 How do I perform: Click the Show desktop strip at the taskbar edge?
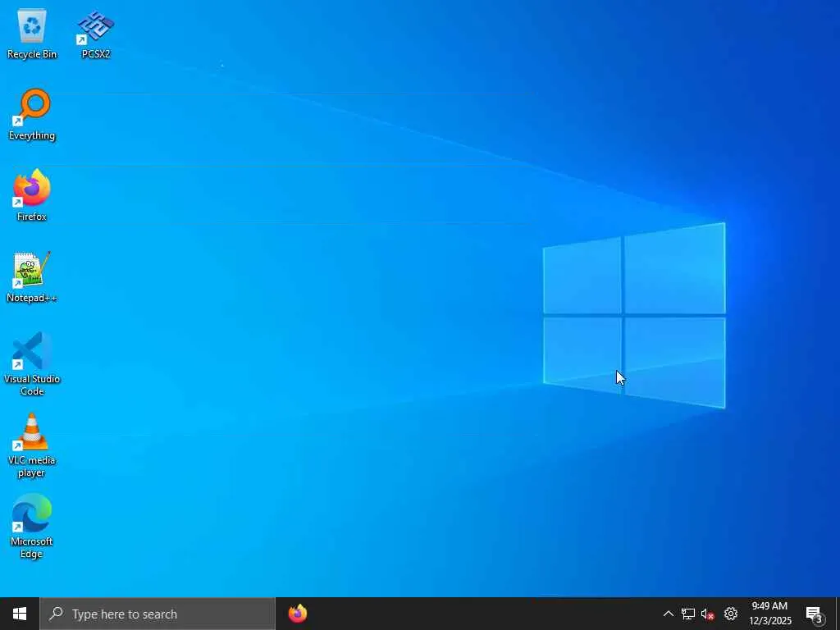click(838, 614)
